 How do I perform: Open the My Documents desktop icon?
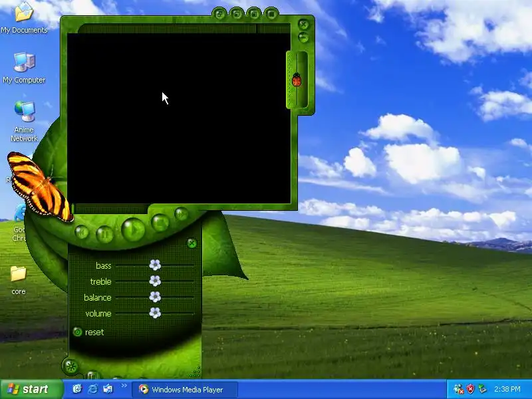pos(24,18)
